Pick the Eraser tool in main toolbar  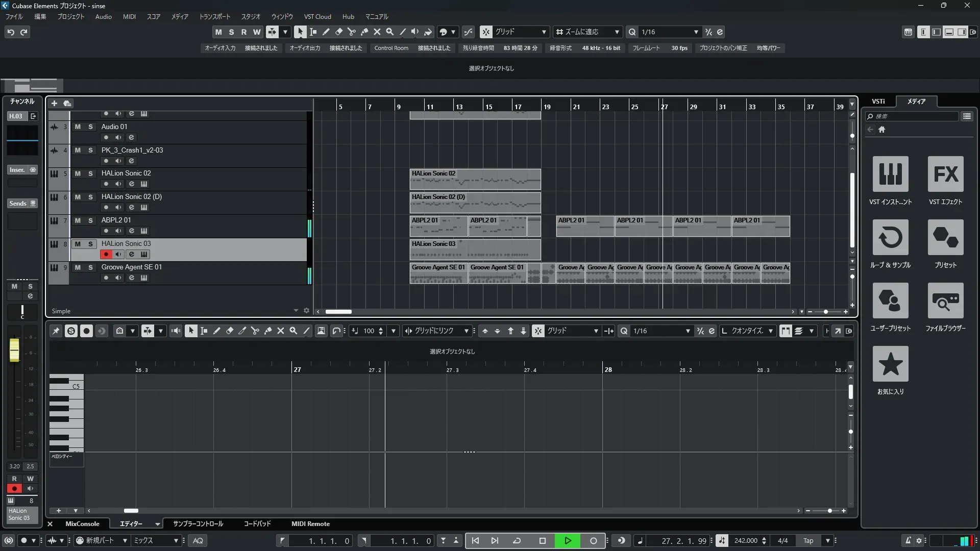click(x=338, y=32)
